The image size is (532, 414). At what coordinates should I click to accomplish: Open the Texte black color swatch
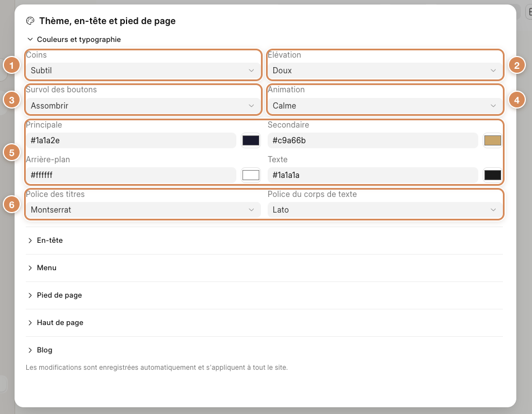493,175
